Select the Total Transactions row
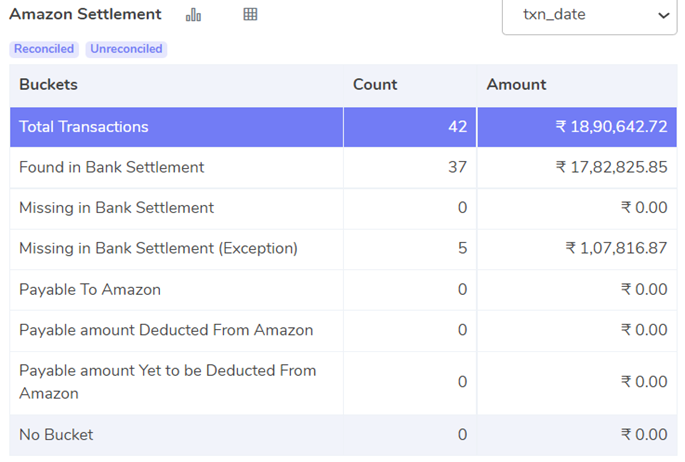Viewport: 685px width, 462px height. 343,127
